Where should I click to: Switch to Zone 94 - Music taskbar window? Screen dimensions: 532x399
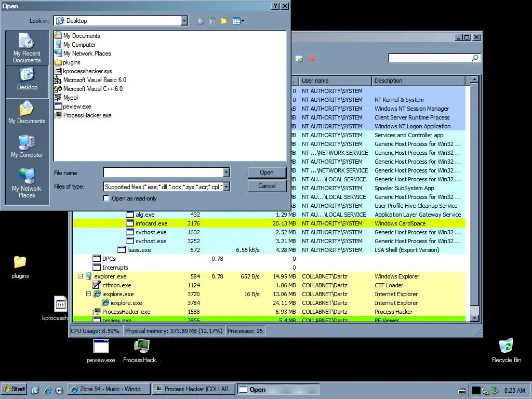(109, 389)
